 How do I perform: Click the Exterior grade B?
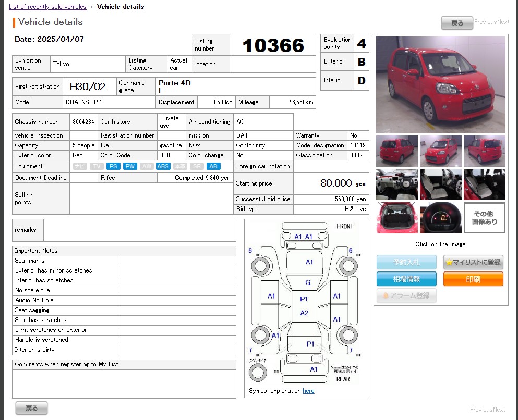[x=362, y=61]
